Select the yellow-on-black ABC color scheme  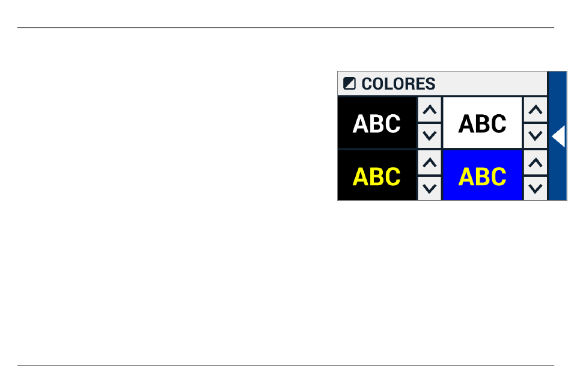click(x=377, y=176)
